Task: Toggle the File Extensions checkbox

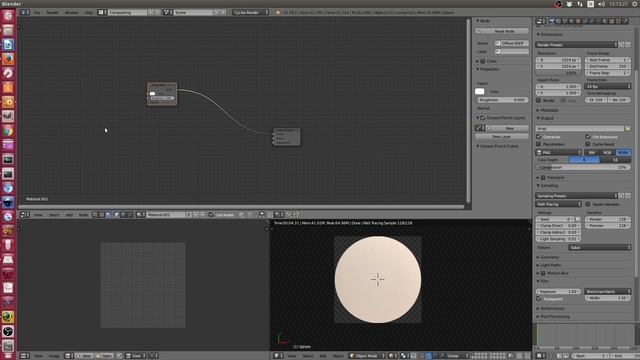Action: 588,137
